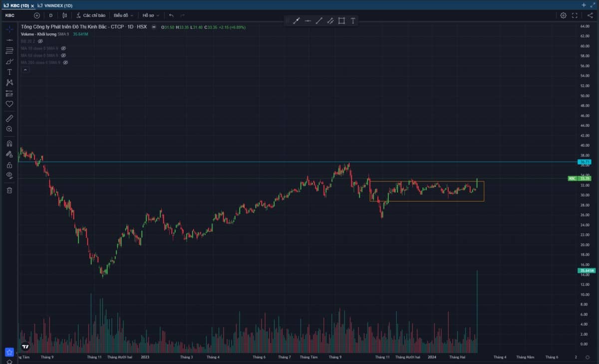This screenshot has width=599, height=364.
Task: Undo the last chart action
Action: tap(171, 15)
